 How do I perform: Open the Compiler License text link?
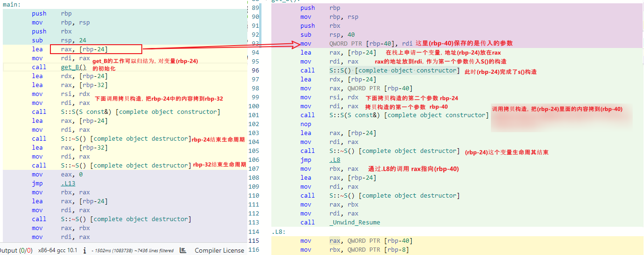tap(219, 250)
